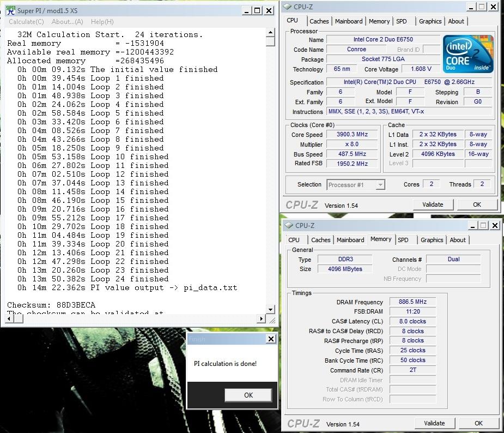The height and width of the screenshot is (433, 504).
Task: Click the Core Speed value 3900.3 MHz
Action: [352, 135]
